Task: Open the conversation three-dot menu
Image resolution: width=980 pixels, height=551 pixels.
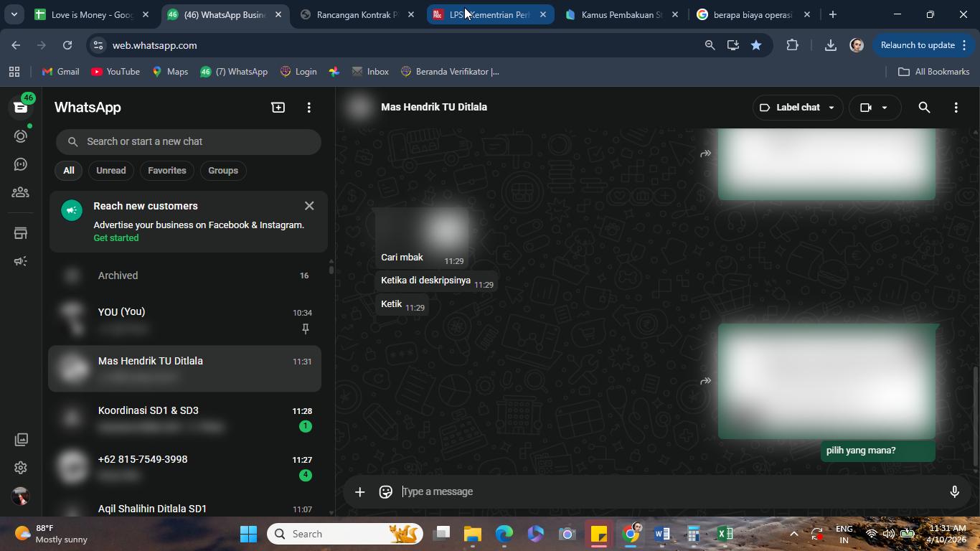Action: (956, 108)
